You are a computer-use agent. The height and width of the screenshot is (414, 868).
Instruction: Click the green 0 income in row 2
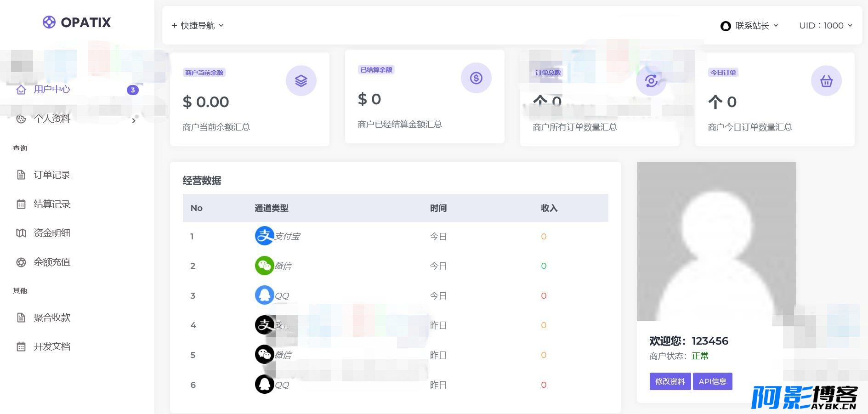click(x=544, y=266)
